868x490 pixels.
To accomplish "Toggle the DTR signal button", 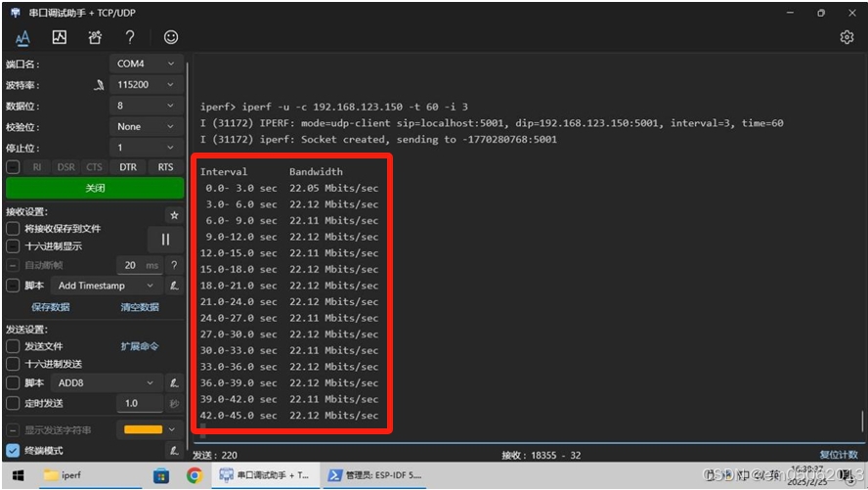I will click(x=128, y=167).
